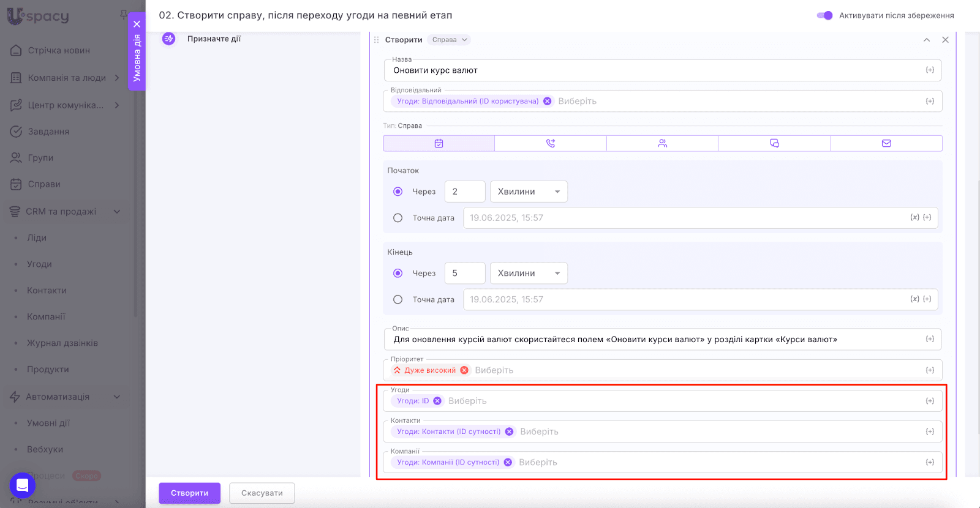Screen dimensions: 980x508
Task: Remove the Угоди: Контакти chip
Action: [x=509, y=431]
